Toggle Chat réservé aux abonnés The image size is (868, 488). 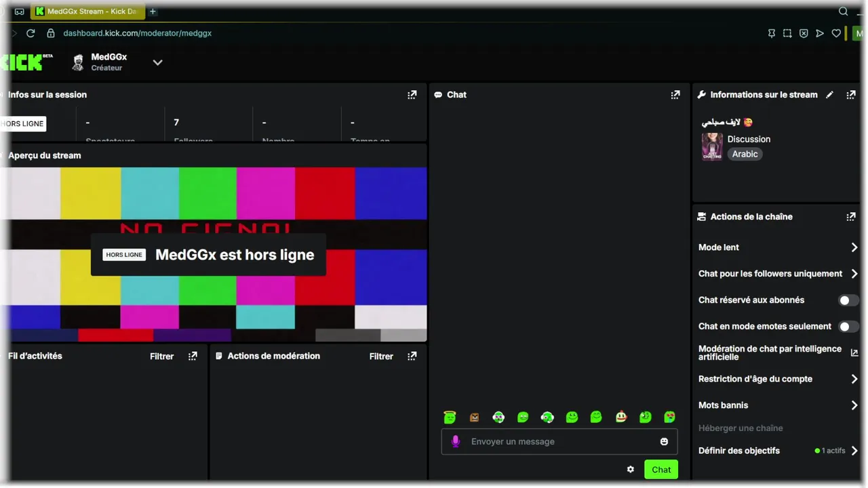click(848, 300)
